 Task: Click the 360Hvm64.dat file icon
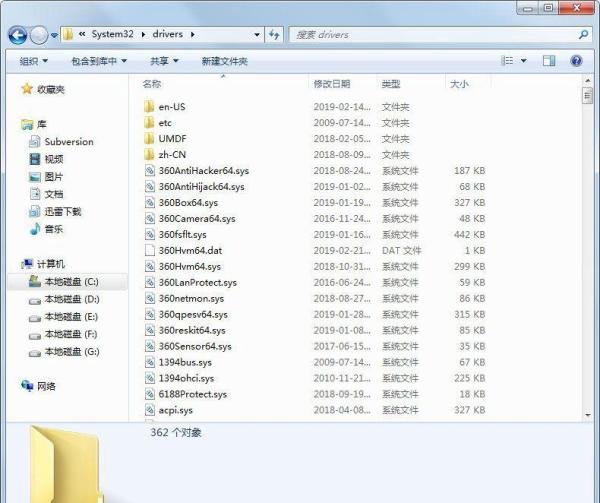(150, 251)
